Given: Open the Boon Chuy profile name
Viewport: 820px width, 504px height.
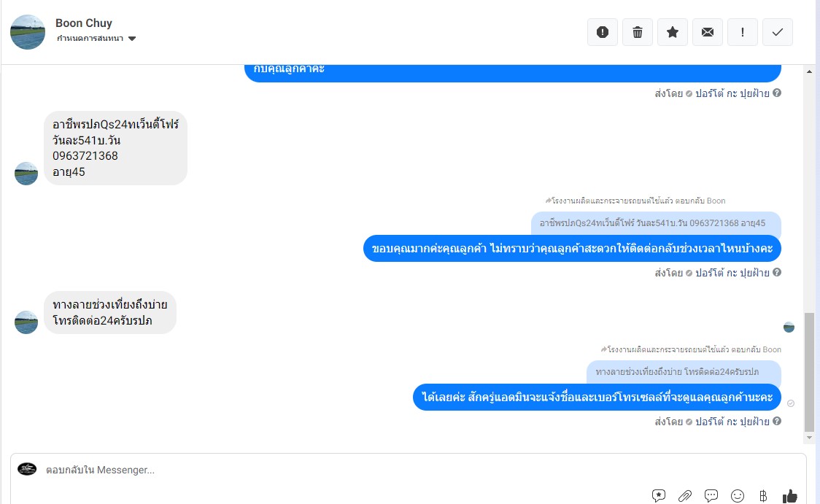Looking at the screenshot, I should click(x=84, y=23).
